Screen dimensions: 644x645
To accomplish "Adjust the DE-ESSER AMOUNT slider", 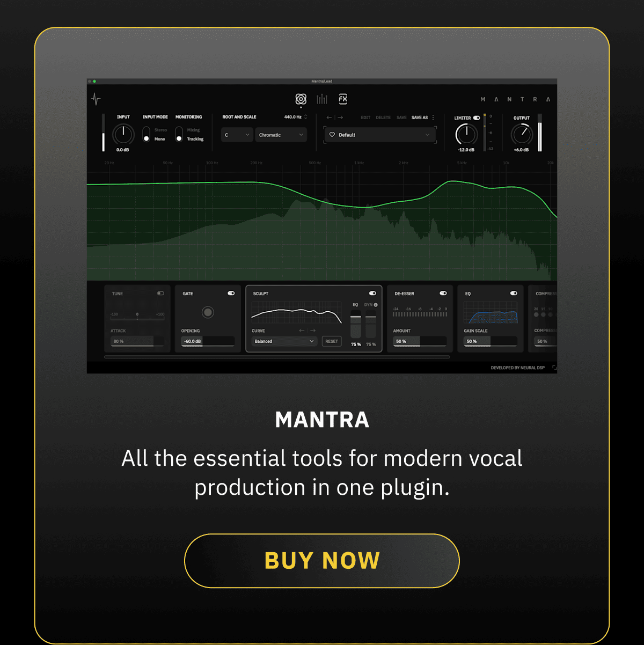I will pos(420,341).
